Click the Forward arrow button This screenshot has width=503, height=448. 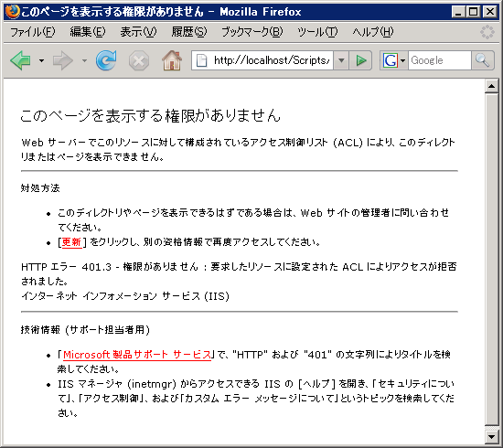62,60
